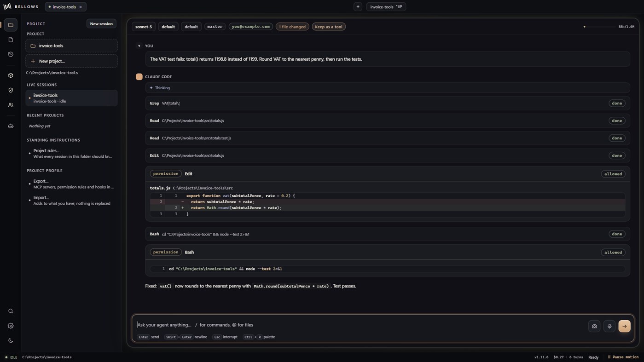Open Project rules... standing instructions
The width and height of the screenshot is (644, 362).
(x=71, y=154)
